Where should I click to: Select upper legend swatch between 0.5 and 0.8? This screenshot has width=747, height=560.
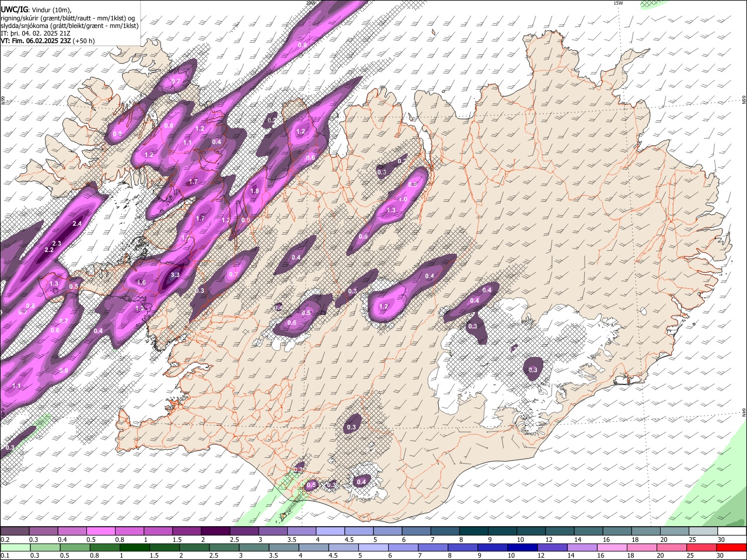(100, 531)
